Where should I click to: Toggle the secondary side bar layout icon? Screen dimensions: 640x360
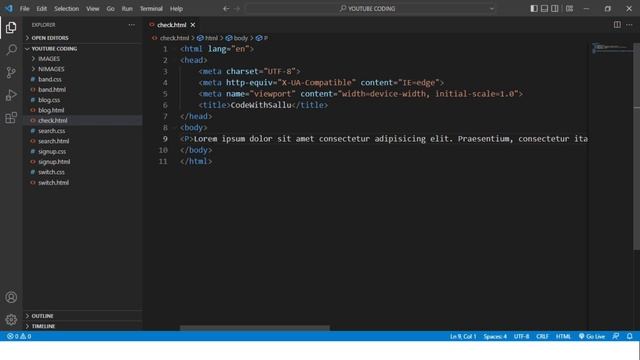tap(555, 9)
